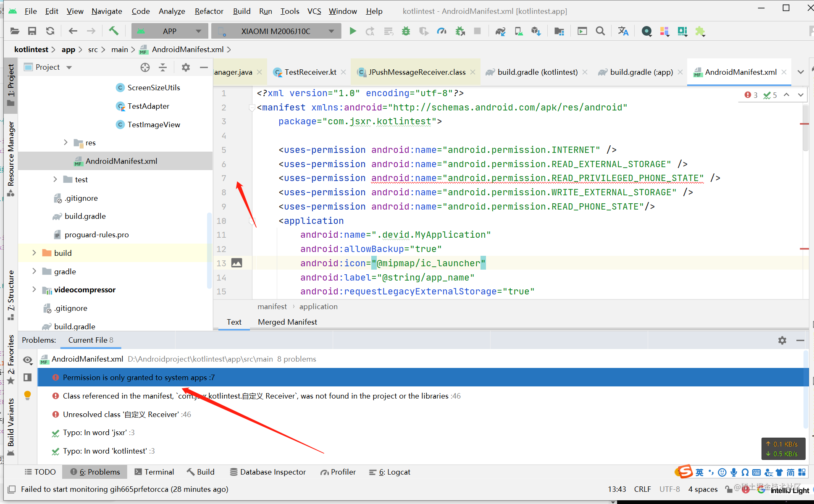Viewport: 814px width, 504px height.
Task: Click the Sogou input method S icon
Action: (x=684, y=472)
